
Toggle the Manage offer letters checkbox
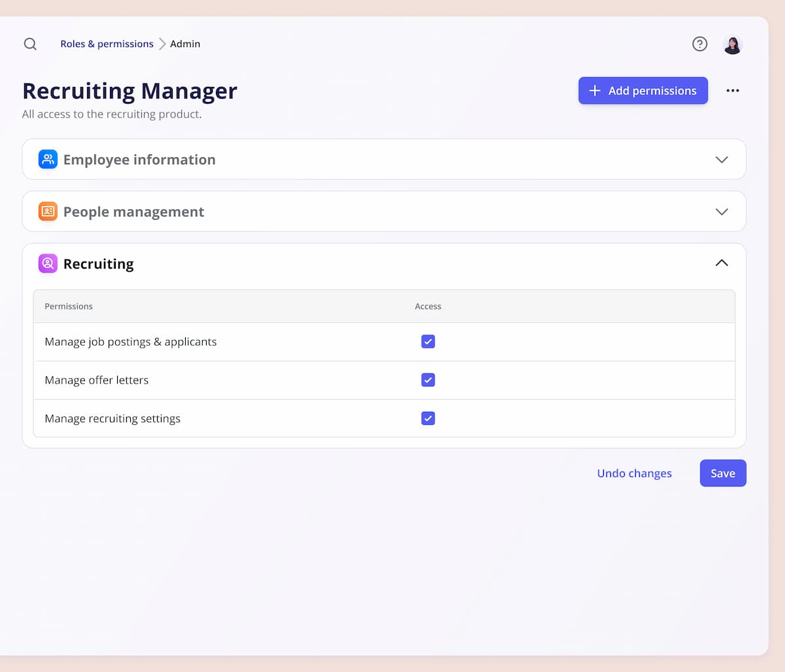428,380
